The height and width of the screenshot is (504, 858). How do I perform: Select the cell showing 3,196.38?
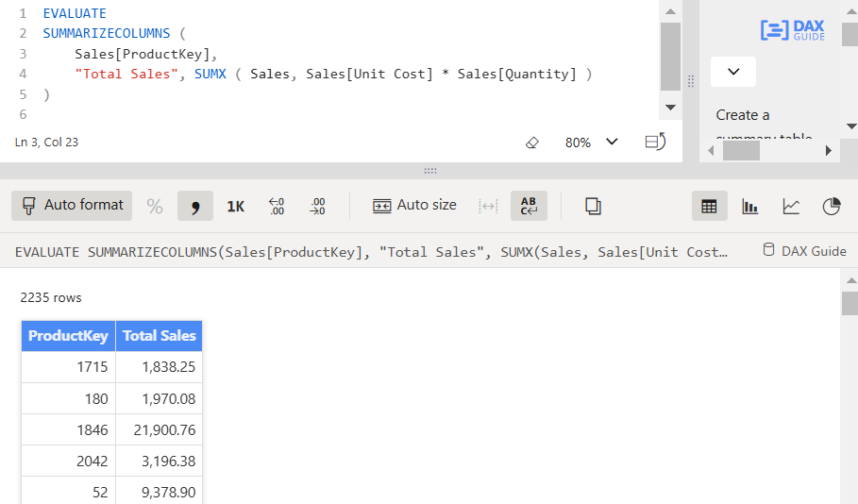tap(160, 461)
